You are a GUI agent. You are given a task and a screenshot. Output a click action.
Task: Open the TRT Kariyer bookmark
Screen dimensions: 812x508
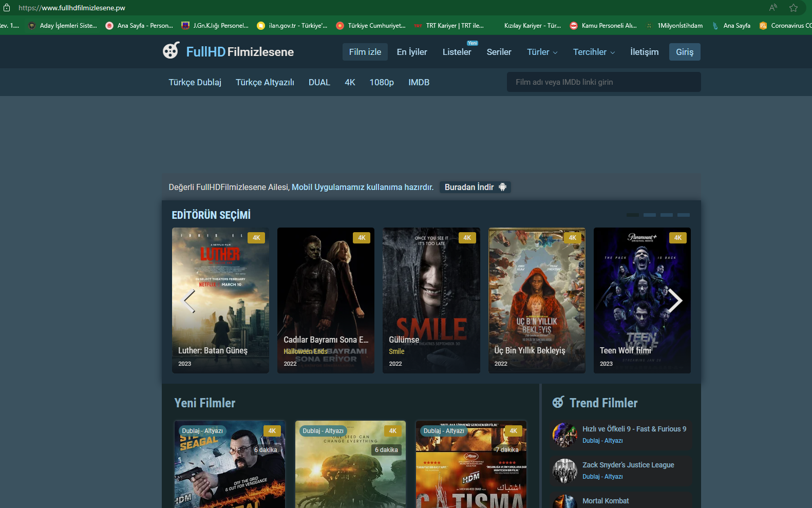tap(449, 26)
